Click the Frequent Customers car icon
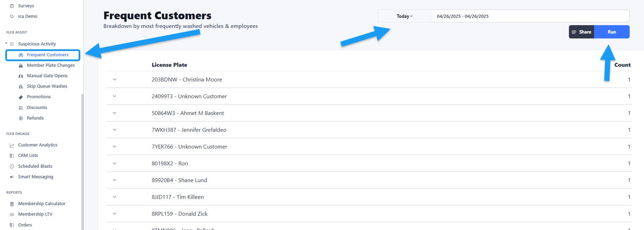644x230 pixels. click(21, 55)
